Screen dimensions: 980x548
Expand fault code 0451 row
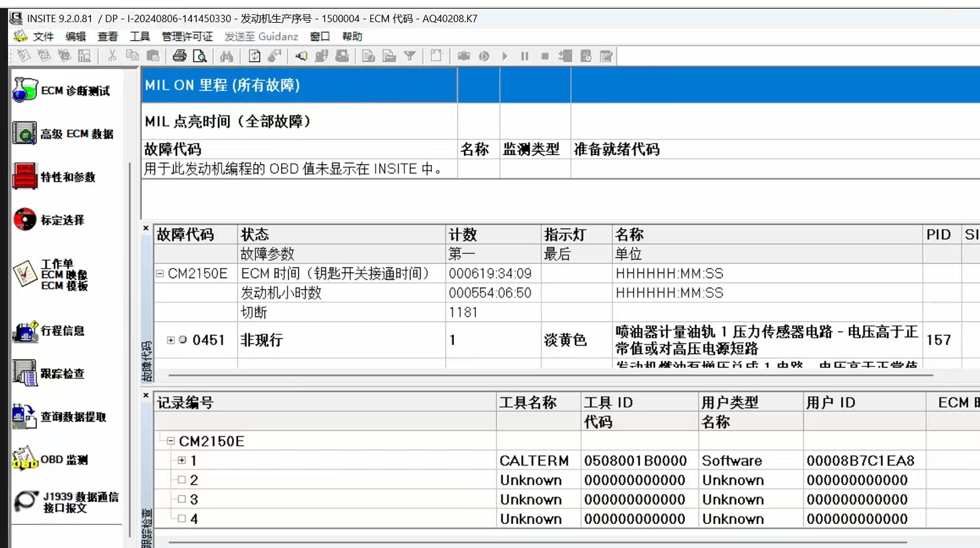pos(170,340)
